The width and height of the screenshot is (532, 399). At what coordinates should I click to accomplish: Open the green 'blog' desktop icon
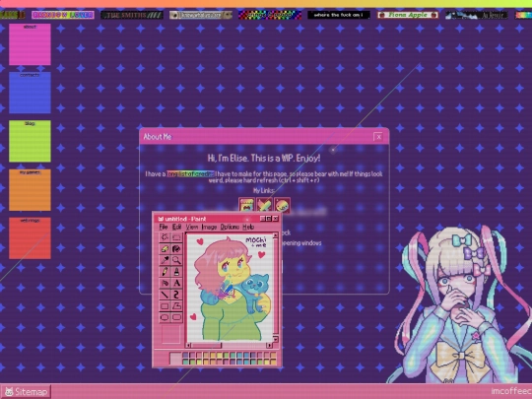[30, 141]
